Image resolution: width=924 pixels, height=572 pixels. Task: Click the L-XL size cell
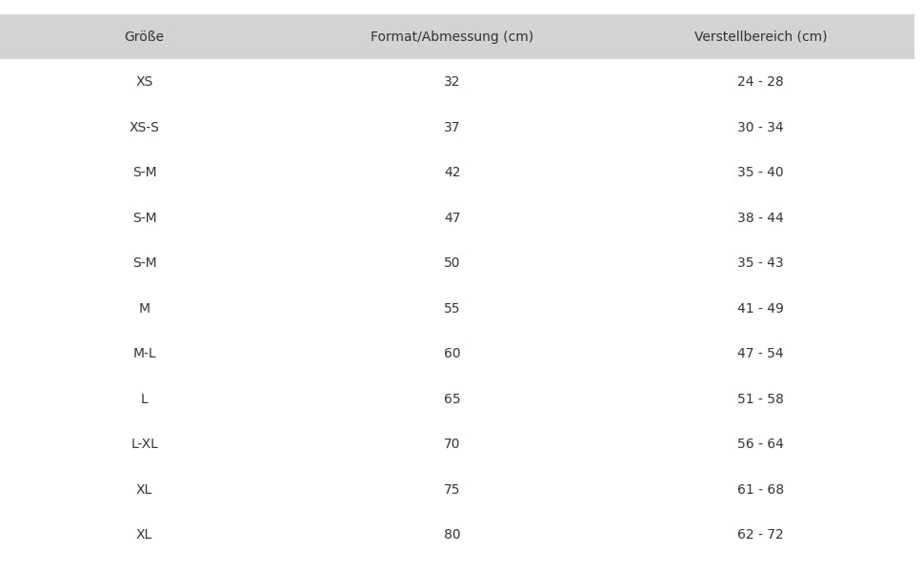[144, 444]
